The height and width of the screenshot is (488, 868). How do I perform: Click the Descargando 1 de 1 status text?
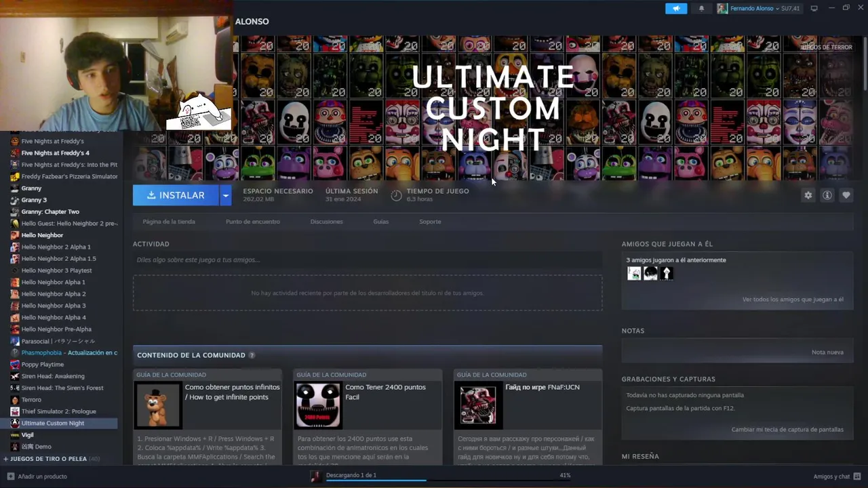click(351, 475)
